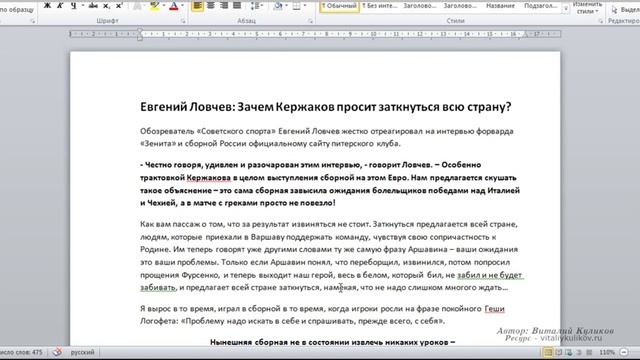Click word 'Логофета' in last paragraph
640x360 pixels.
click(159, 321)
